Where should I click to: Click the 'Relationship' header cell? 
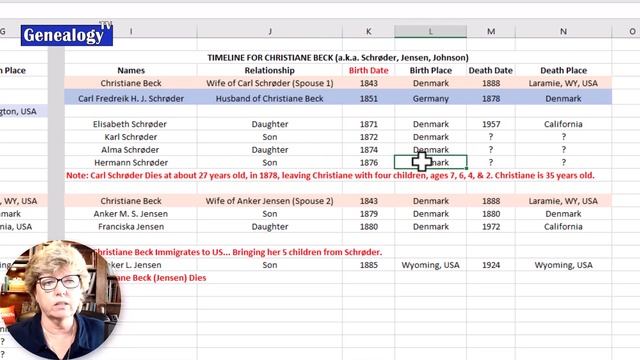click(269, 70)
